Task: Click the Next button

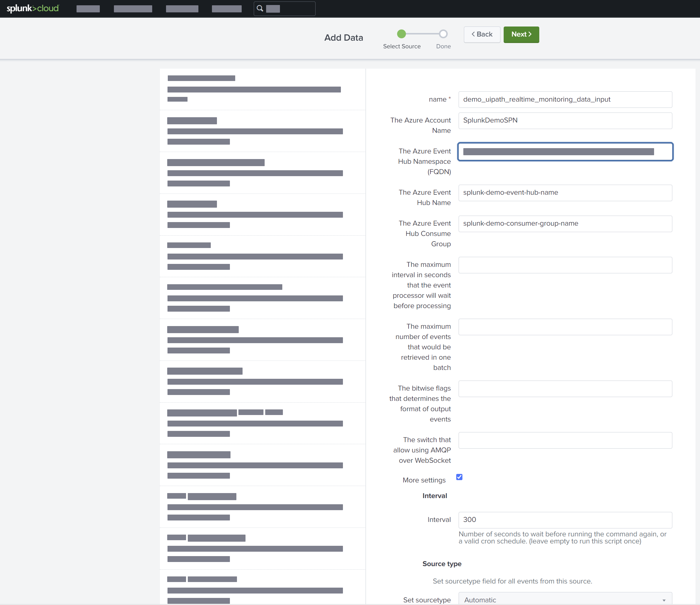Action: click(x=521, y=34)
